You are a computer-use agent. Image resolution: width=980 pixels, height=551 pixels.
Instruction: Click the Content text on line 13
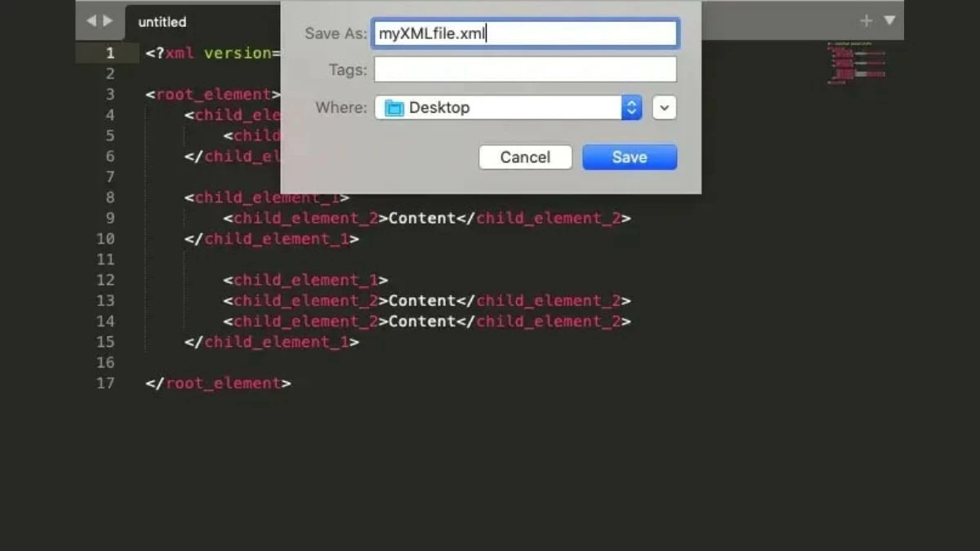tap(421, 300)
